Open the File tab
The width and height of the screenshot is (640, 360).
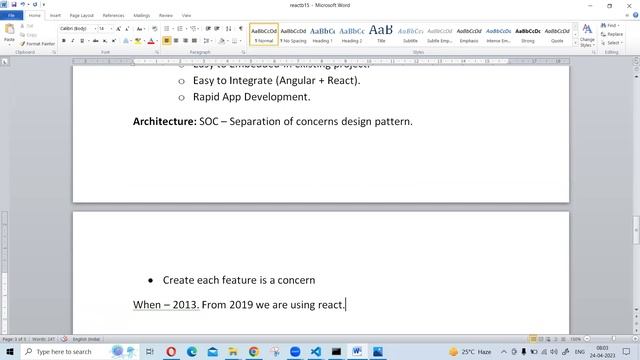(x=11, y=16)
